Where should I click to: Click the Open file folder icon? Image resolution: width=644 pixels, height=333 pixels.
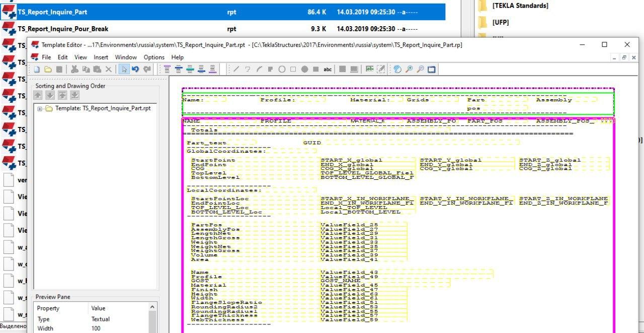pos(48,70)
